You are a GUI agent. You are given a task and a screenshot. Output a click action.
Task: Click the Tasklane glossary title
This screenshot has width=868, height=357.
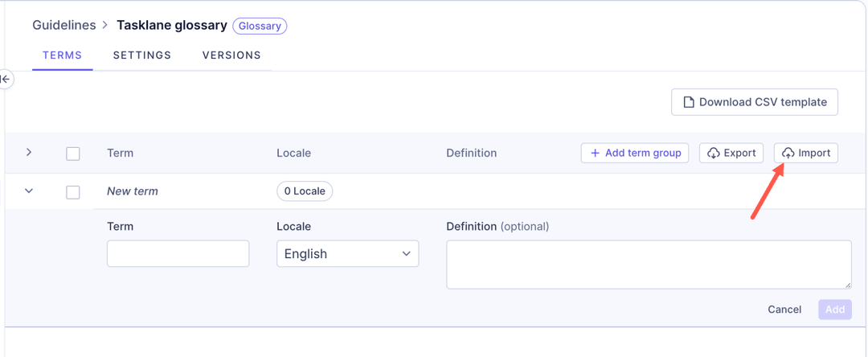[x=172, y=26]
